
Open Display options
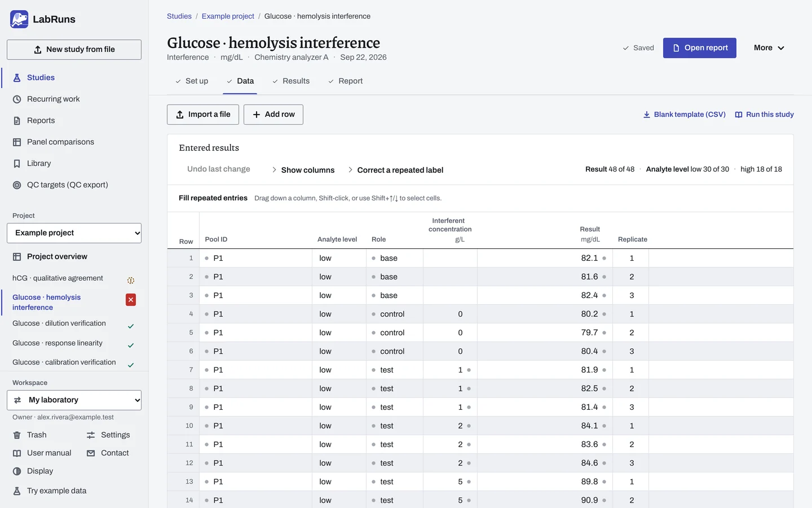coord(33,471)
